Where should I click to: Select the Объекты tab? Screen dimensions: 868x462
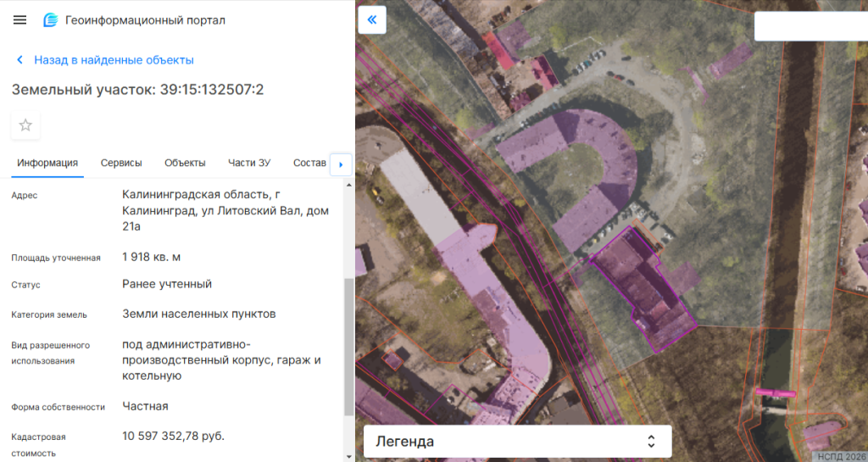[185, 163]
